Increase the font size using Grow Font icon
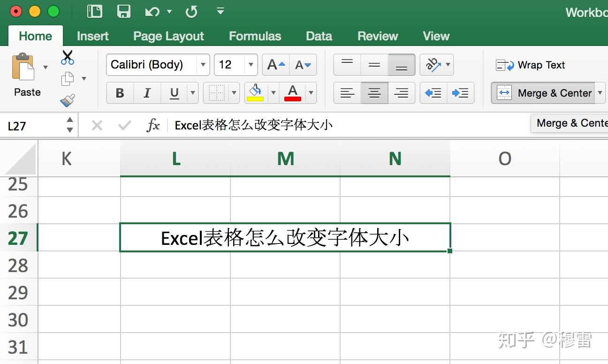 click(x=275, y=65)
